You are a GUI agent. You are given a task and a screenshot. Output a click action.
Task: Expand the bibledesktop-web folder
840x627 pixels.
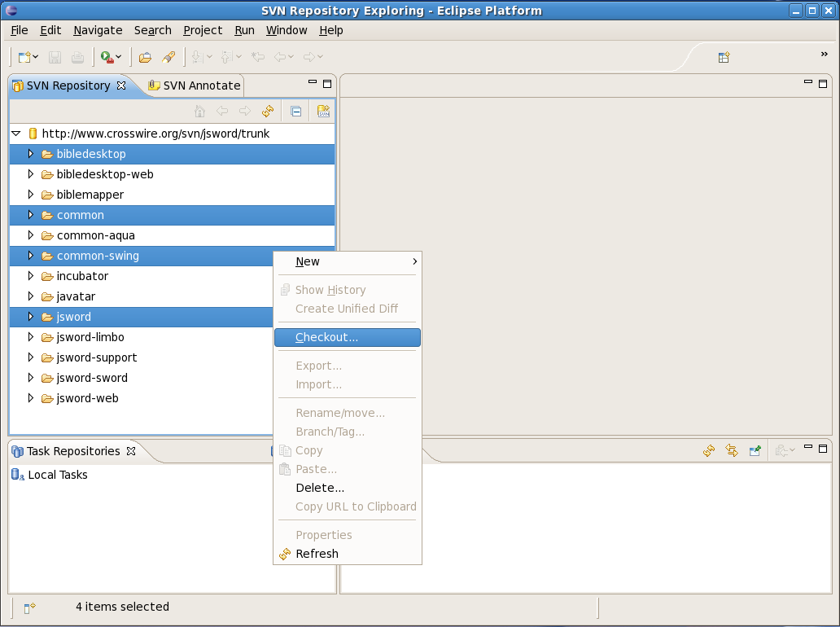click(31, 174)
